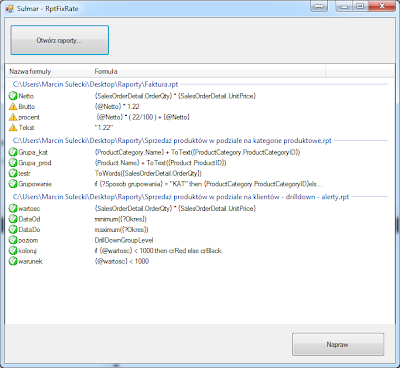
Task: Click the formula {@wartosc} < 1000
Action: [122, 261]
